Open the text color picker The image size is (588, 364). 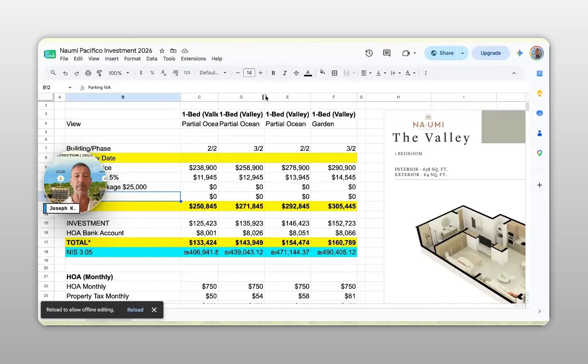(308, 73)
